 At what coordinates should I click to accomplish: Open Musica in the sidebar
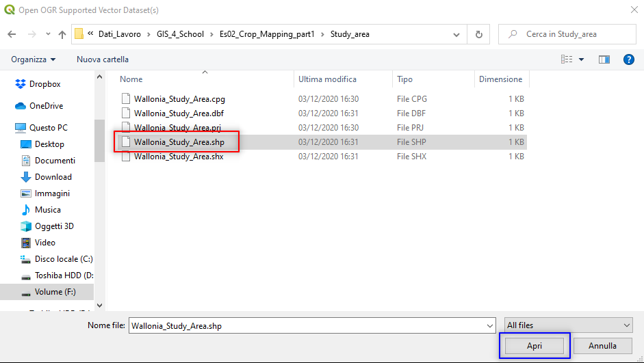[48, 210]
